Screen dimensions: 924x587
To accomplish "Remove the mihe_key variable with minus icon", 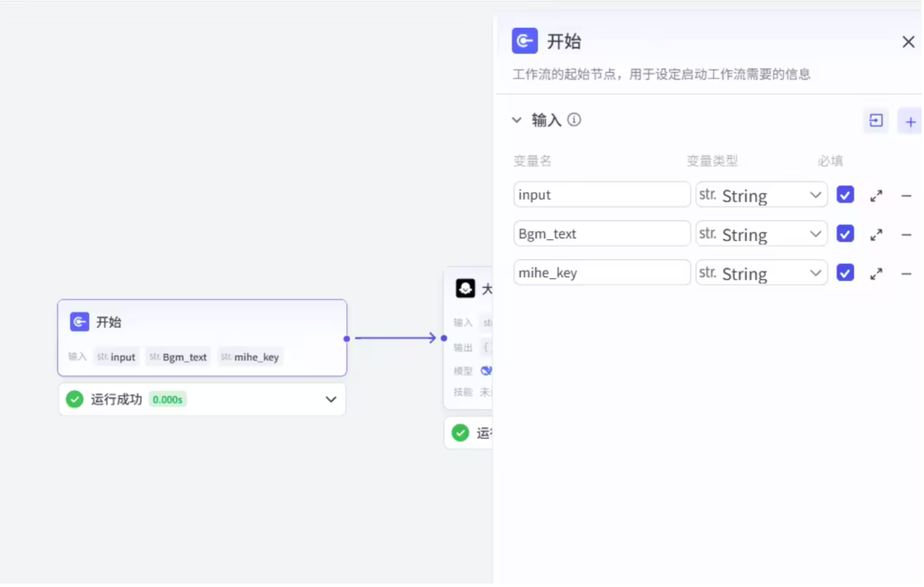I will (x=906, y=274).
